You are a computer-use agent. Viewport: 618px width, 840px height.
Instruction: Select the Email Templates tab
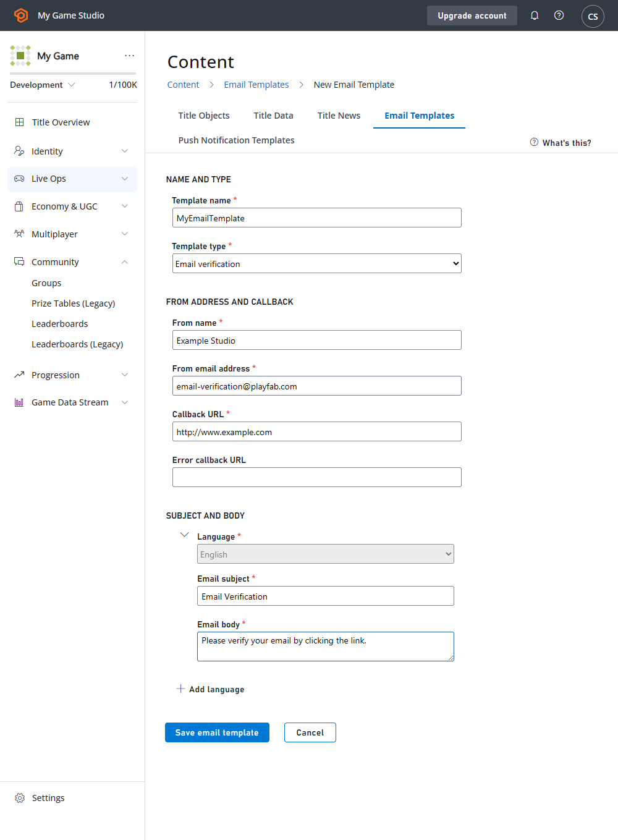click(419, 116)
